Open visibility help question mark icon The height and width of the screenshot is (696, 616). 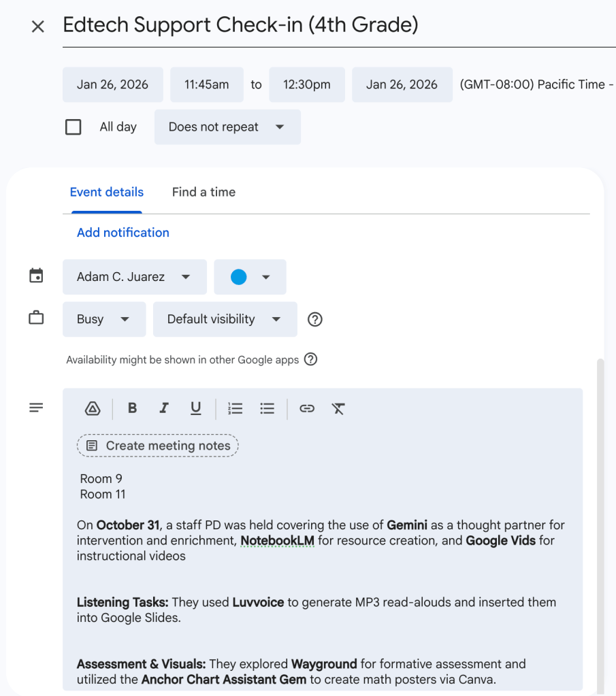[314, 319]
